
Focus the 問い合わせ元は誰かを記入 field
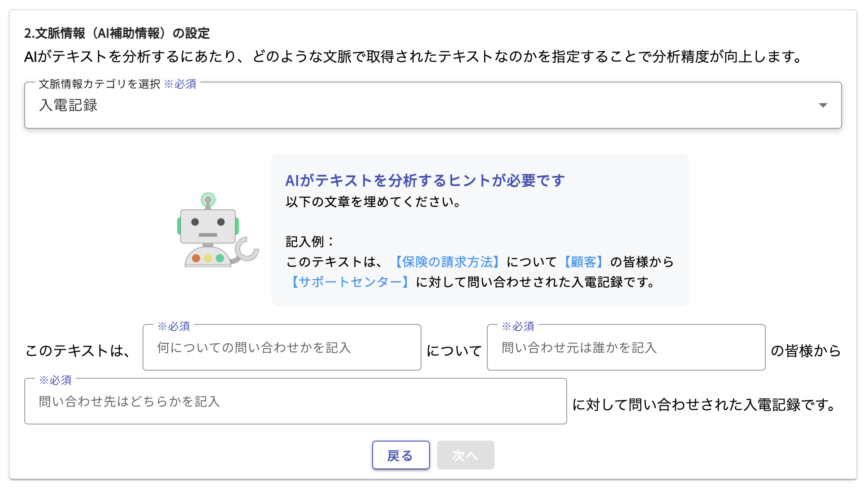coord(626,348)
